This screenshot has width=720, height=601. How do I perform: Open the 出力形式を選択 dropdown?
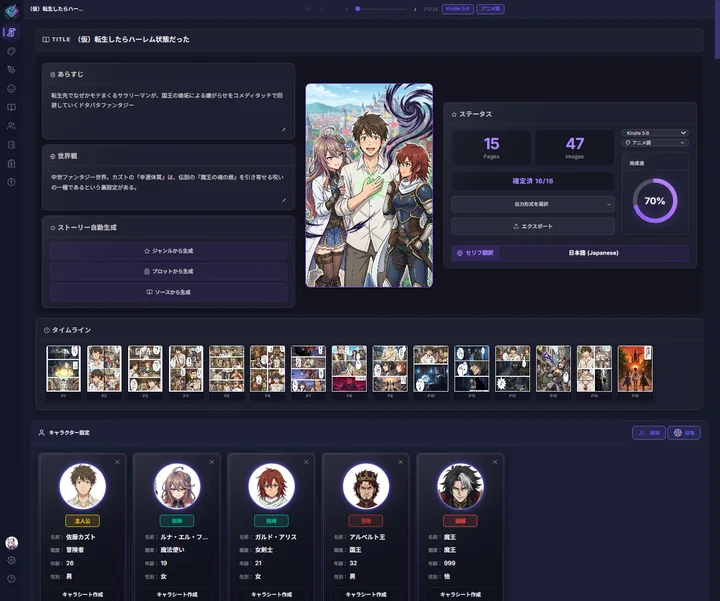click(533, 204)
